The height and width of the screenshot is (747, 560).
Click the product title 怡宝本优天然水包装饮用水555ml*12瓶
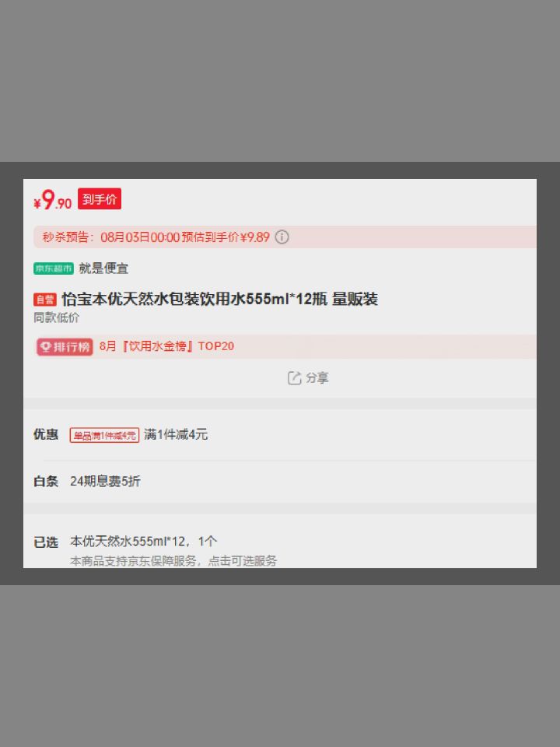pyautogui.click(x=194, y=299)
